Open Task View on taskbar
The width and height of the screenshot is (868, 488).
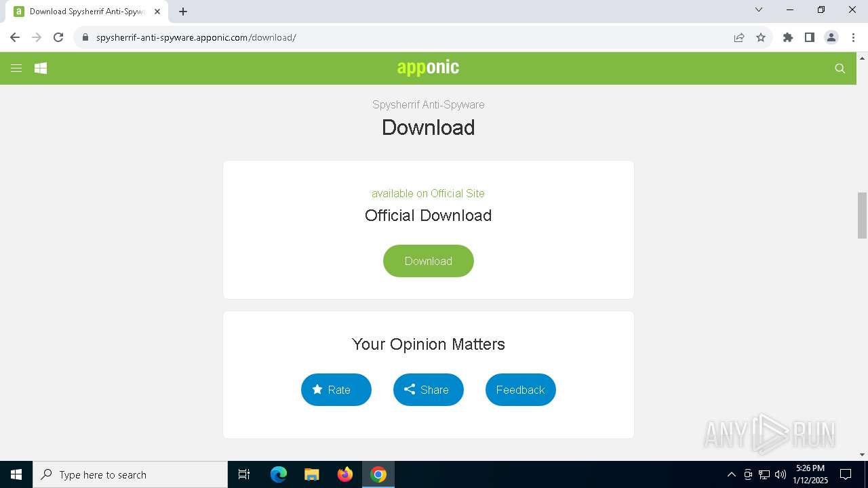pos(244,474)
